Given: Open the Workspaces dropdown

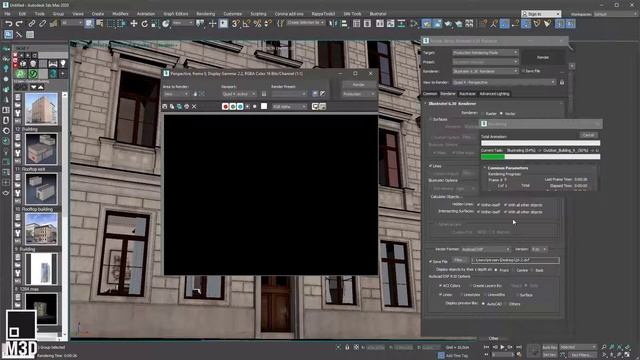Looking at the screenshot, I should click(x=613, y=14).
